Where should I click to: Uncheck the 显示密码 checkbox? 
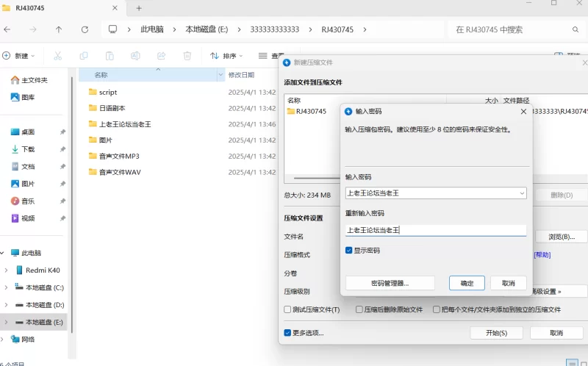[349, 251]
